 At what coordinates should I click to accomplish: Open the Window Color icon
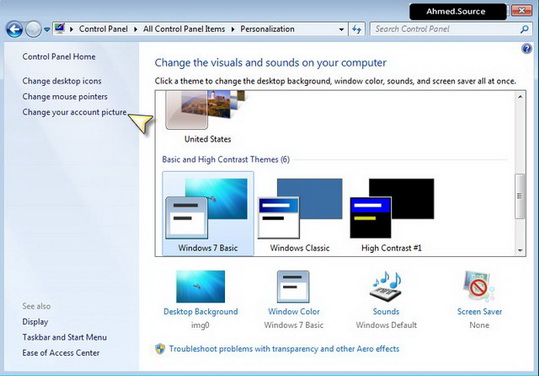click(293, 287)
